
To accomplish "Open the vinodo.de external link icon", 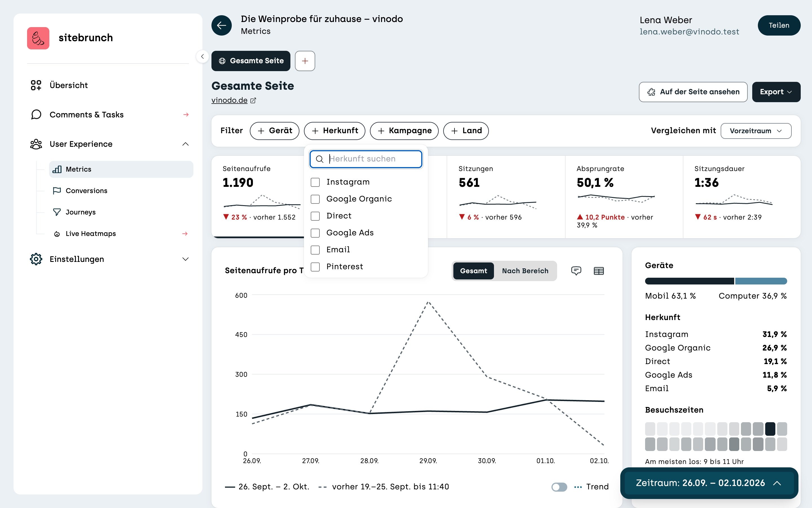I will [x=253, y=100].
